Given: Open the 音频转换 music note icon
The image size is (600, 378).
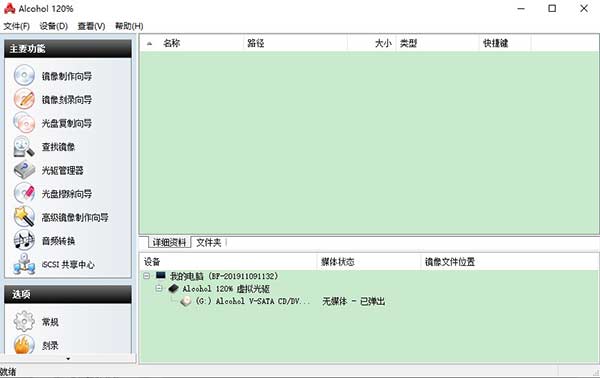Looking at the screenshot, I should 24,241.
